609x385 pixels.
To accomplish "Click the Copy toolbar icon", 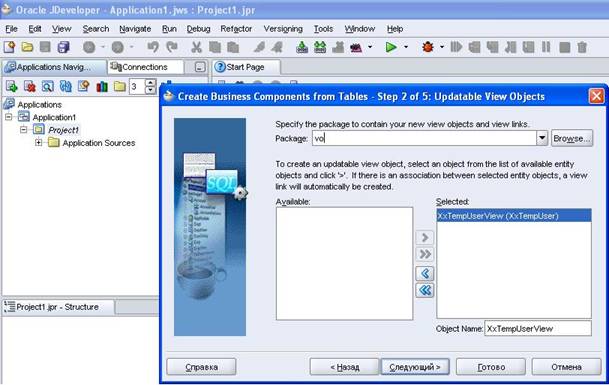I will [215, 47].
